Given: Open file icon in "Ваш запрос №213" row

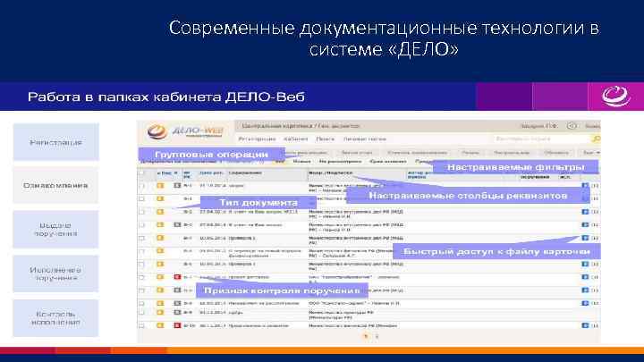Looking at the screenshot, I should click(585, 212).
